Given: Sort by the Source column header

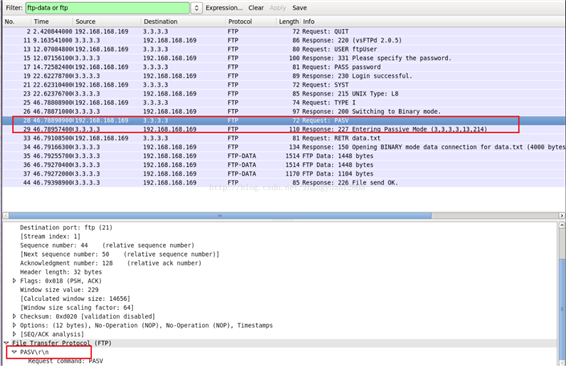Looking at the screenshot, I should click(x=86, y=22).
